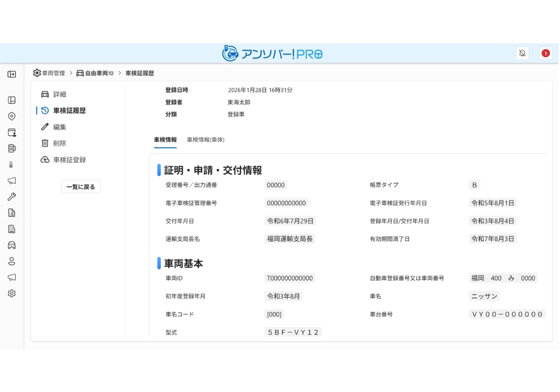Click the cloud upload icon for 車検証登録

click(45, 160)
